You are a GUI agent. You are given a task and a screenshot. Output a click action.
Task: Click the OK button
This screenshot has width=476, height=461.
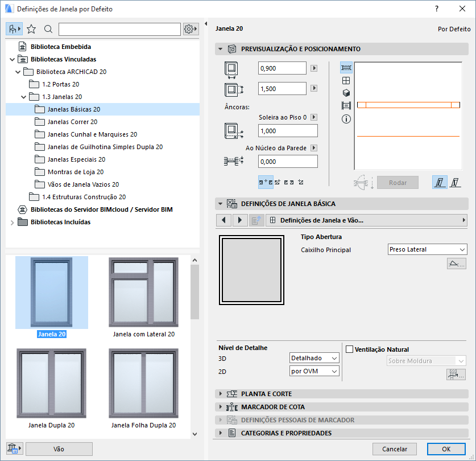446,449
